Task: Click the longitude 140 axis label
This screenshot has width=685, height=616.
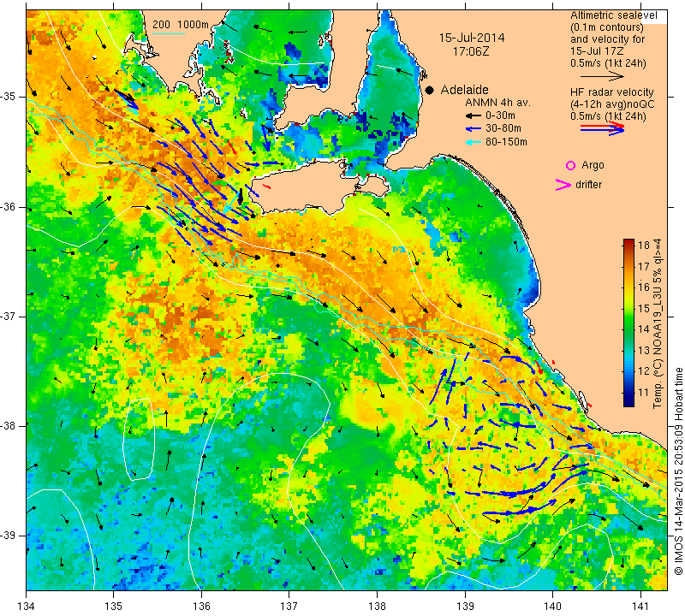Action: coord(552,607)
